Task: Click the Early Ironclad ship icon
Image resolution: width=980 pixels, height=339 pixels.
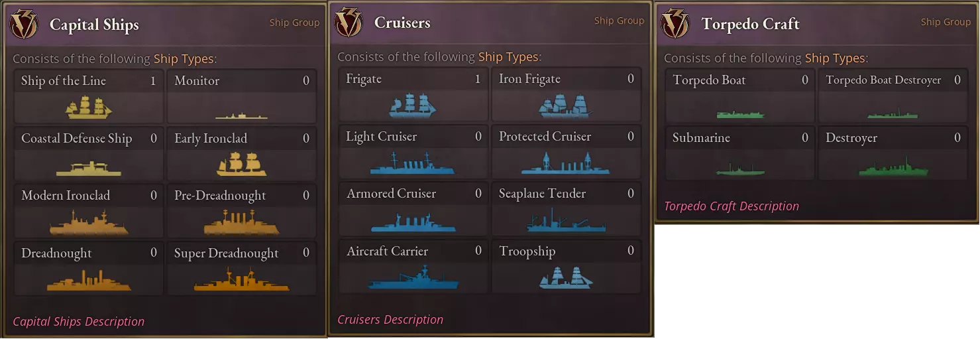Action: 241,164
